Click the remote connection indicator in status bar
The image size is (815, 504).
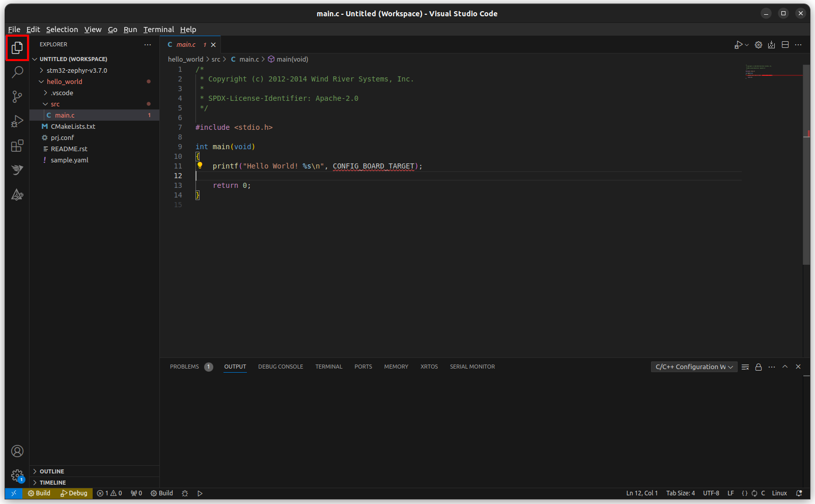(14, 493)
